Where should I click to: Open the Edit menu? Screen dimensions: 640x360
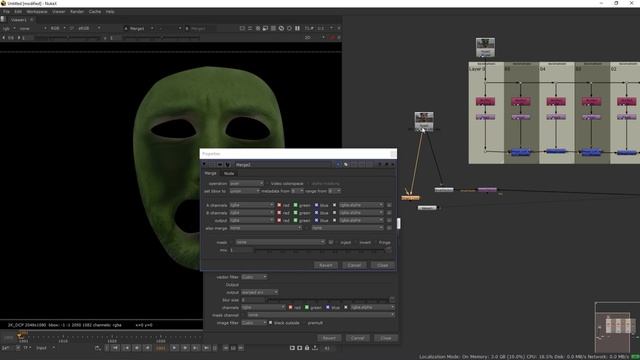point(18,12)
